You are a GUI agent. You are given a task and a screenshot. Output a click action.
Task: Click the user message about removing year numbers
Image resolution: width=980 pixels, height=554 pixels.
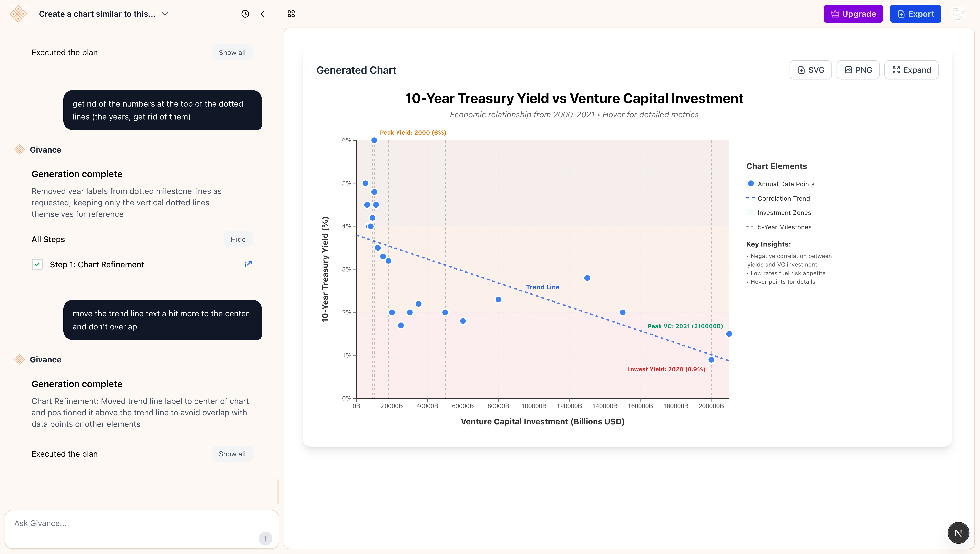pyautogui.click(x=162, y=110)
